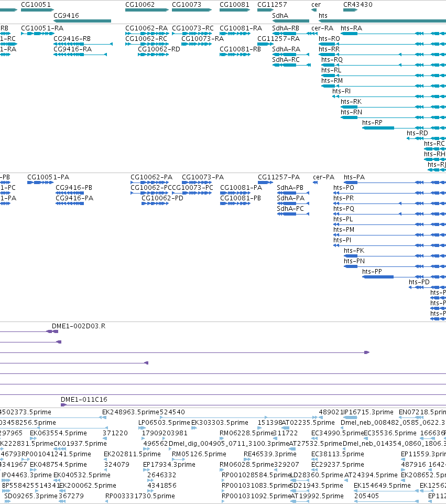Select EST label EP17934.3prime

[169, 465]
